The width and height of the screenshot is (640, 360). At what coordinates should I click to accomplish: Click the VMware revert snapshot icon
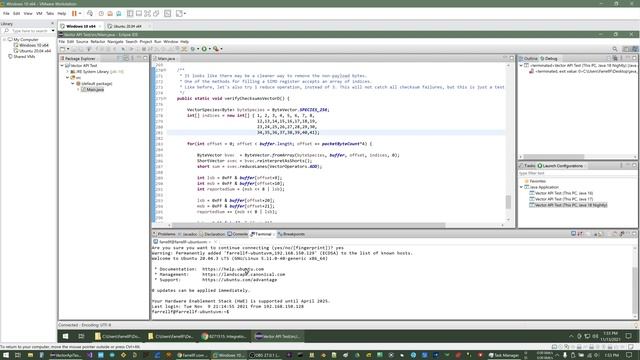110,13
